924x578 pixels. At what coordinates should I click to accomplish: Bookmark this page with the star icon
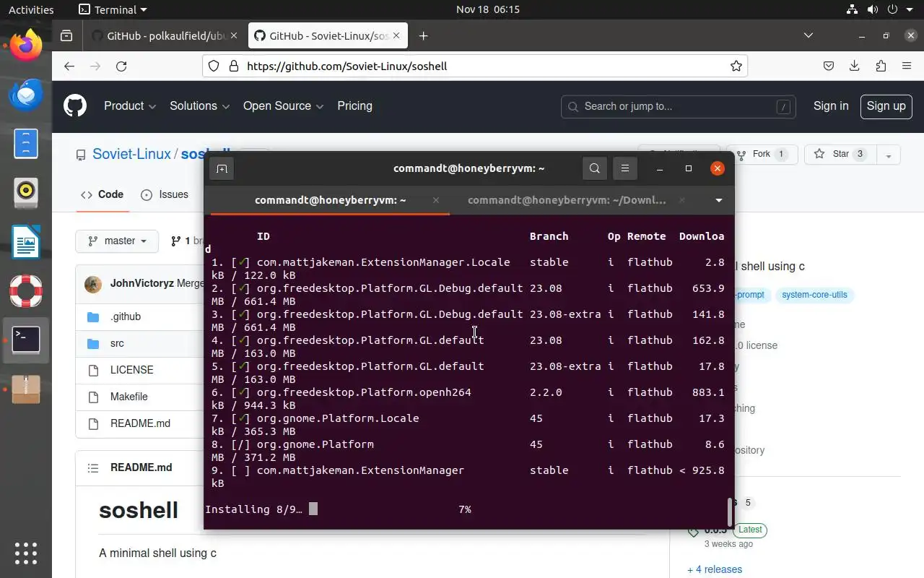pos(736,66)
